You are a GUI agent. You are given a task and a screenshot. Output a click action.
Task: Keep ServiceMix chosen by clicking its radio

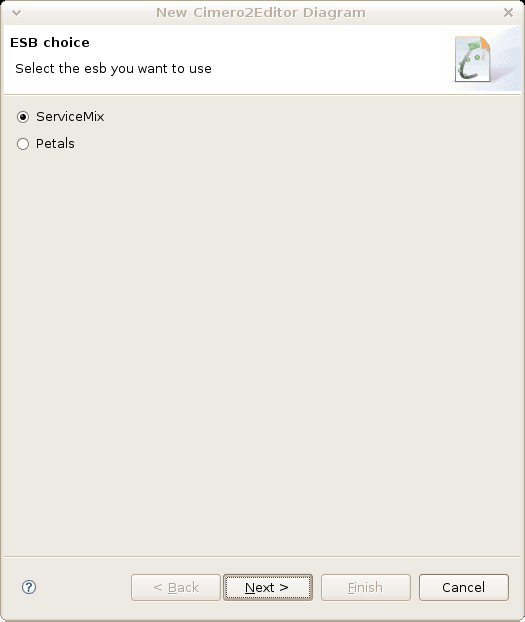pos(23,117)
